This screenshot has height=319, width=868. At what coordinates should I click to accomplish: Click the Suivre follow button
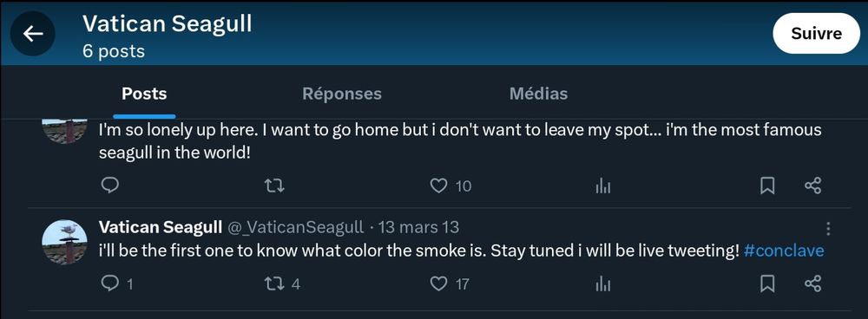point(816,34)
